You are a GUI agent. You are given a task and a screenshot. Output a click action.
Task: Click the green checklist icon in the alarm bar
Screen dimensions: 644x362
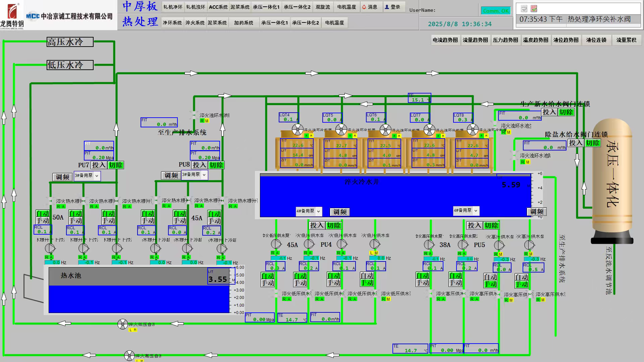(534, 8)
